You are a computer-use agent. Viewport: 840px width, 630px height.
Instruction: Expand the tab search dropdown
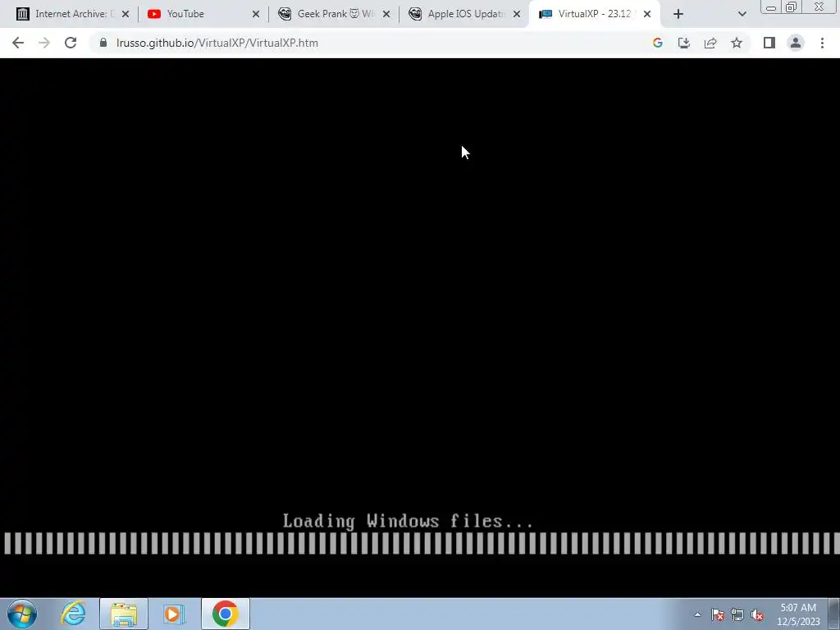pos(742,14)
